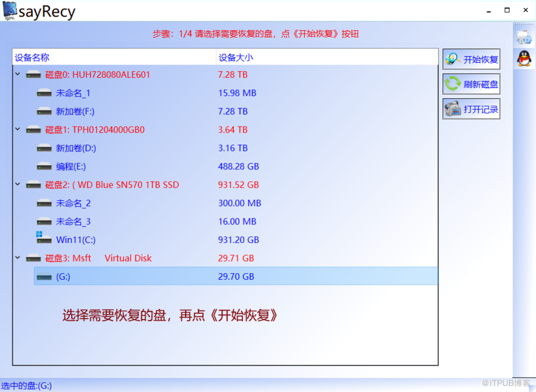
Task: Click the 300.00 MB size value
Action: (239, 203)
